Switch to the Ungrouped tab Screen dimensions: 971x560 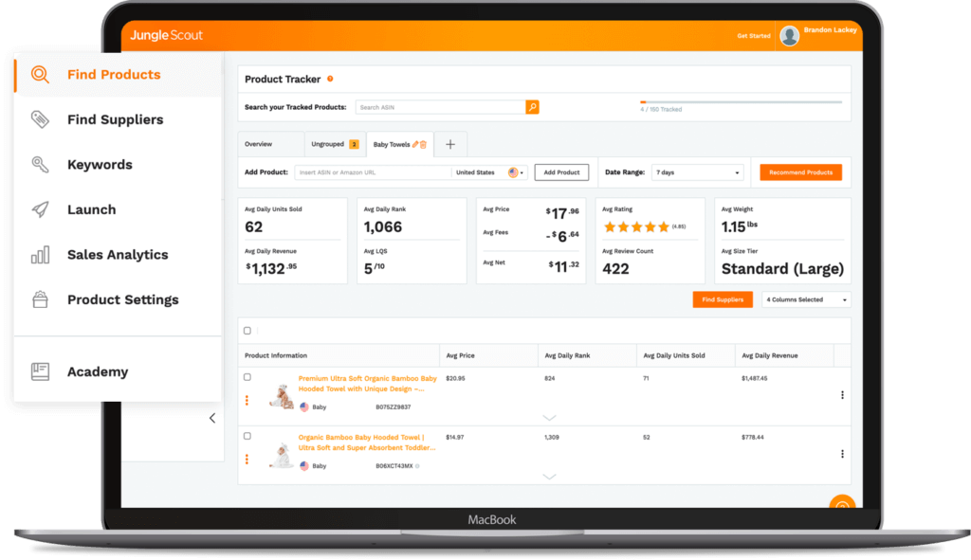point(335,144)
